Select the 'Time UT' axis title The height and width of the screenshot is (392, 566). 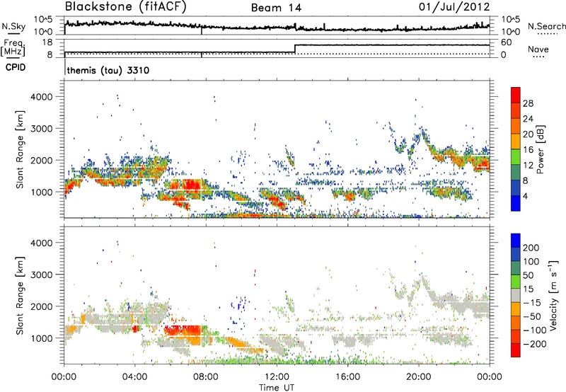(x=277, y=387)
